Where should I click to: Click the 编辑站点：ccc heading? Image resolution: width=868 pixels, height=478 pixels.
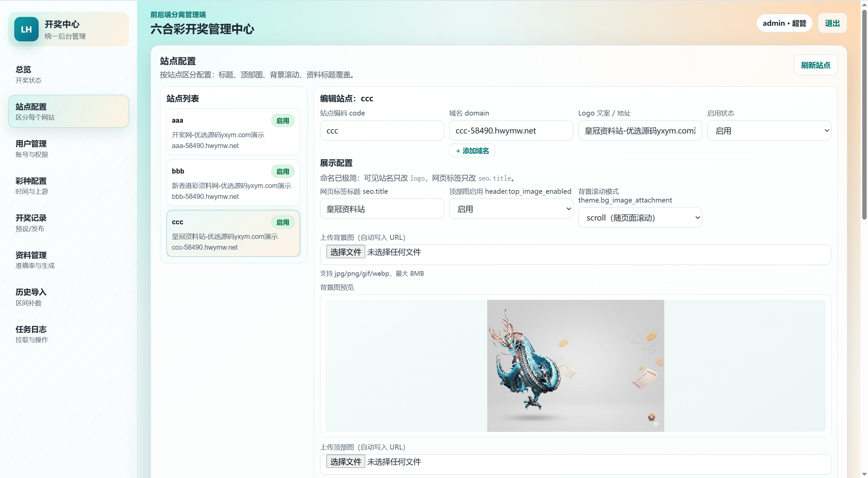[347, 99]
